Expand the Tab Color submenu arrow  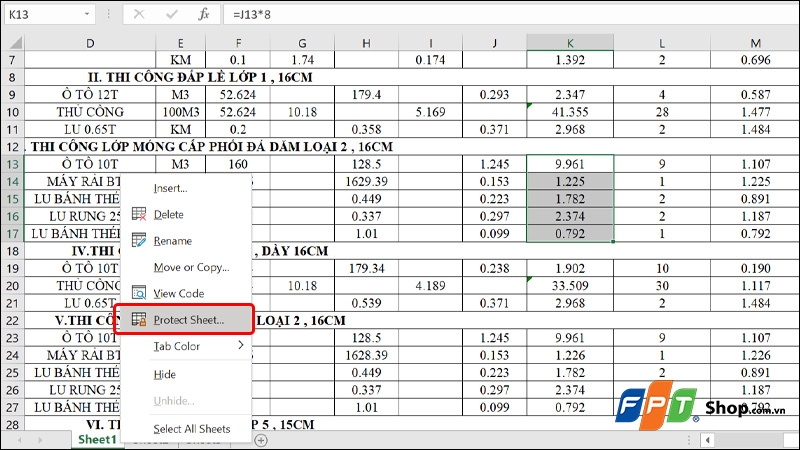[241, 345]
